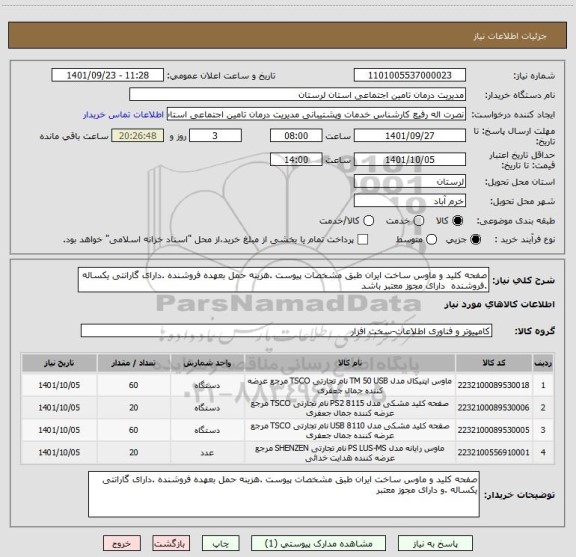Click item code 2232100089530005
This screenshot has width=576, height=557.
click(493, 430)
